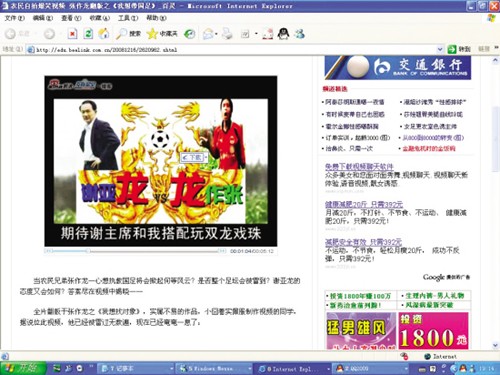The width and height of the screenshot is (500, 375).
Task: Open the History clock icon
Action: pyautogui.click(x=190, y=34)
